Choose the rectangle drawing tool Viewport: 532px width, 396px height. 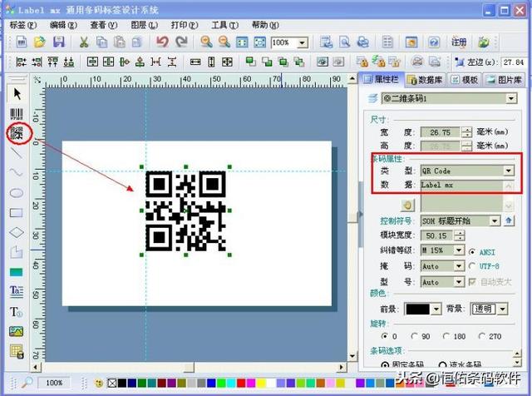pos(16,212)
